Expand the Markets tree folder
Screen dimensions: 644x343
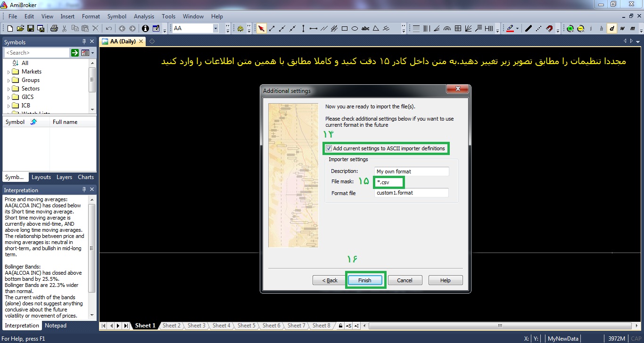(9, 72)
